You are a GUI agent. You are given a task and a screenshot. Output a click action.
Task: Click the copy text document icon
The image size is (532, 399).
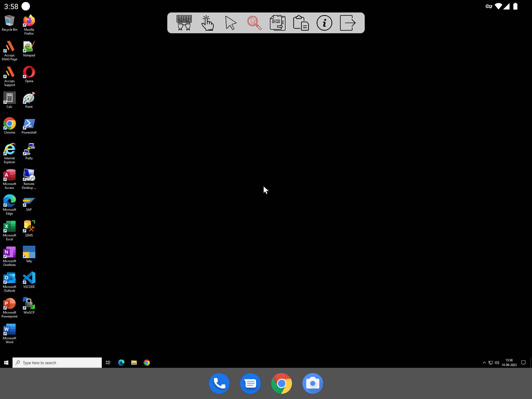[277, 23]
